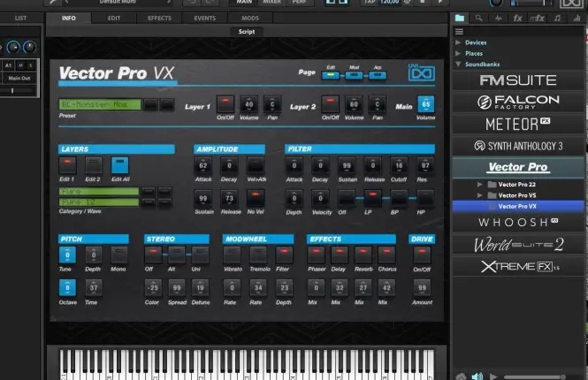Click the folder icon in browser tabs

click(460, 18)
